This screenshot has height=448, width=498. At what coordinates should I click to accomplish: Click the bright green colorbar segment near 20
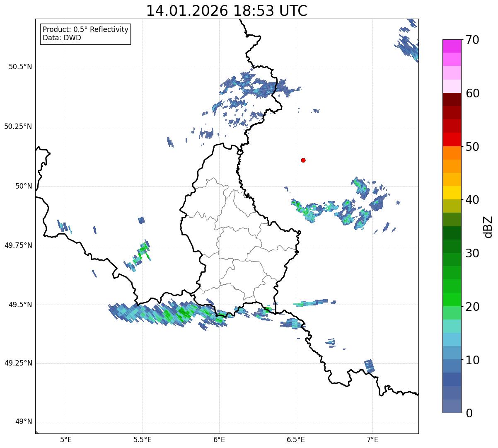pyautogui.click(x=452, y=300)
